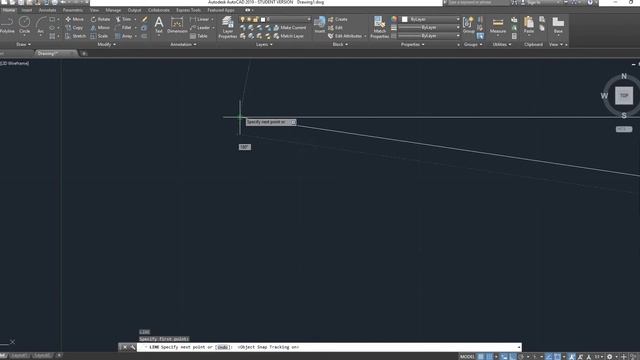
Task: Click the N compass direction on ViewCube
Action: tap(624, 76)
